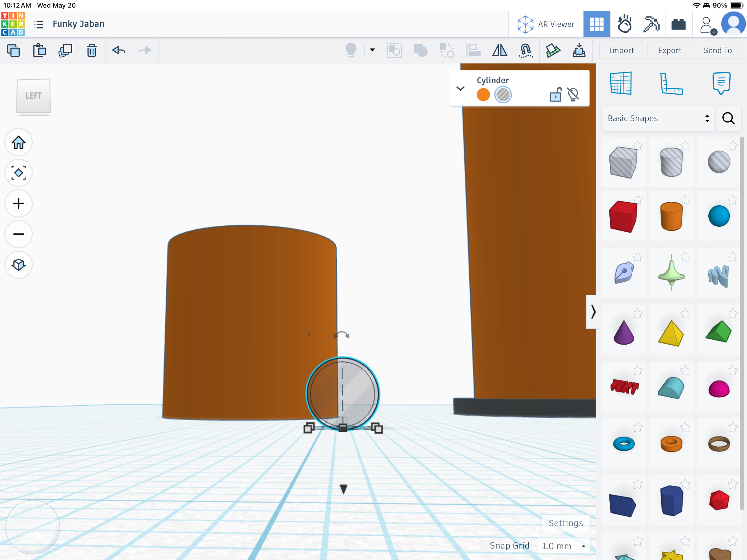Click the Align tool icon
The image size is (747, 560).
point(473,51)
